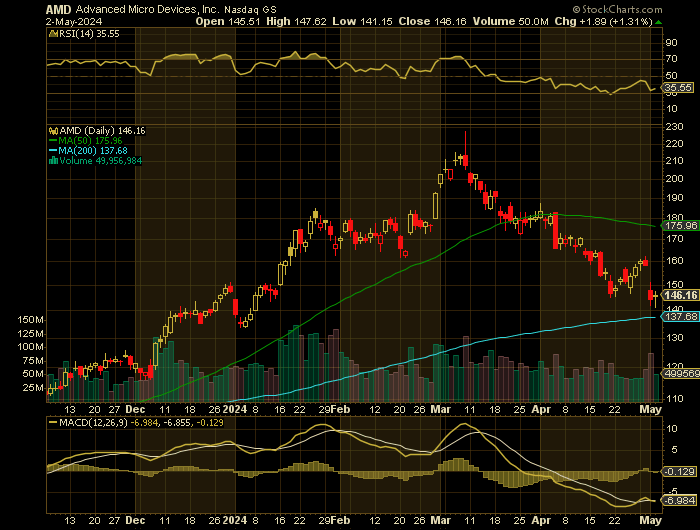700x530 pixels.
Task: Click the 200 price axis label
Action: (675, 179)
